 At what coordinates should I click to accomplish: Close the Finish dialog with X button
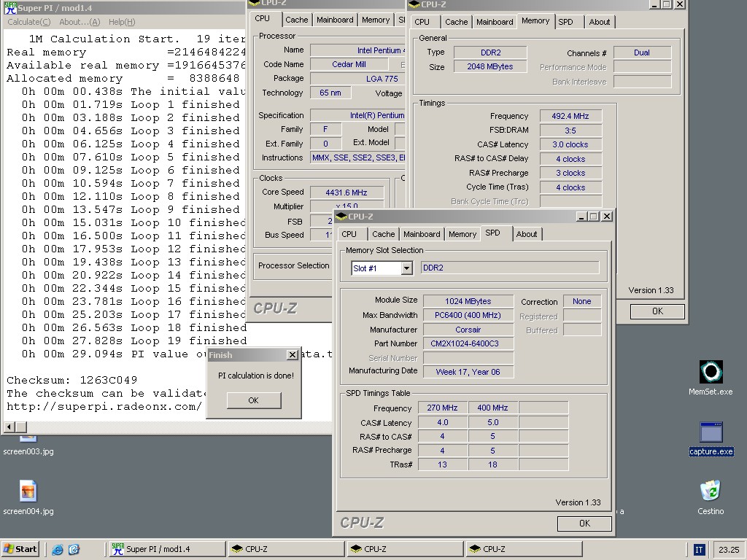click(x=293, y=355)
